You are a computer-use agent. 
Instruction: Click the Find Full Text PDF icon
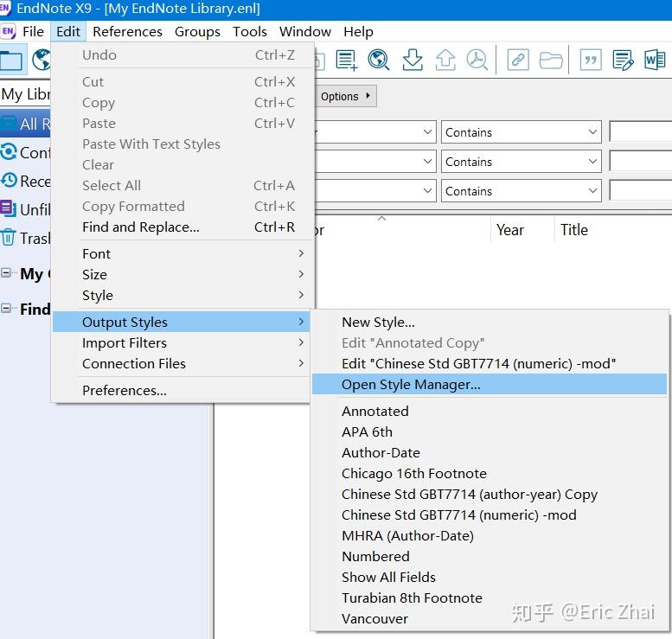click(x=477, y=60)
